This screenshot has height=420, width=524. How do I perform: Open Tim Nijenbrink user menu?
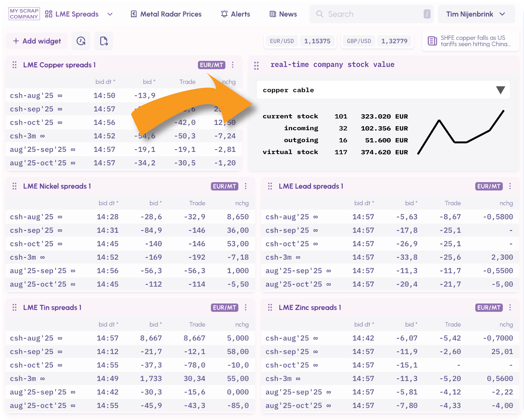point(476,14)
